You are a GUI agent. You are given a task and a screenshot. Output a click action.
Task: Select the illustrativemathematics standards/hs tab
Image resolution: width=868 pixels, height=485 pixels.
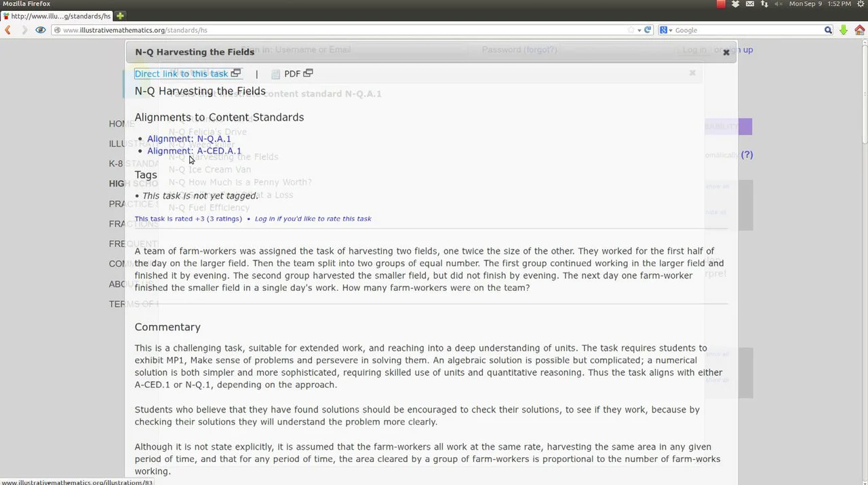tap(57, 16)
